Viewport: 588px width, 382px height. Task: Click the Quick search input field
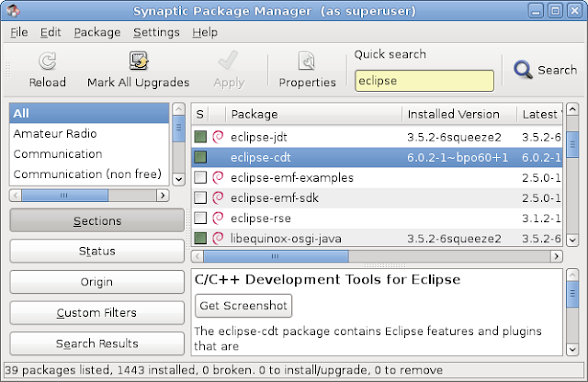coord(424,81)
